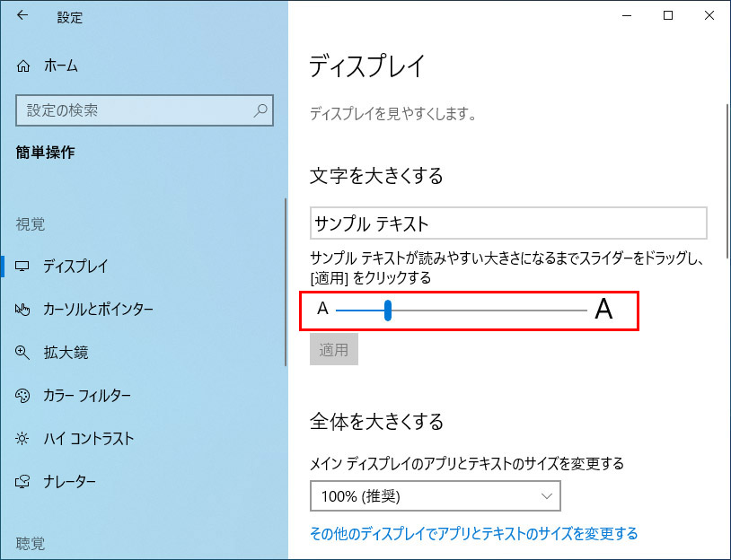The width and height of the screenshot is (731, 560).
Task: Click the right content scrollbar
Action: tap(727, 180)
